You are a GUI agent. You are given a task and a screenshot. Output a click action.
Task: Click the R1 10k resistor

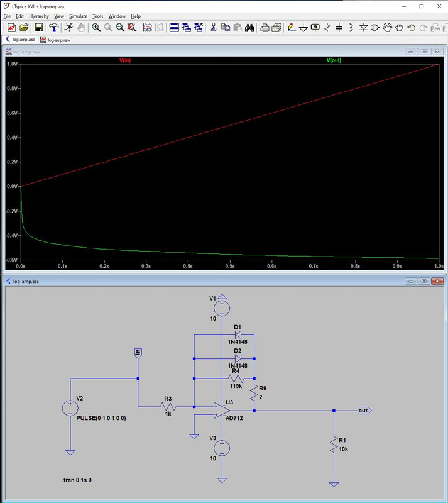(x=334, y=445)
